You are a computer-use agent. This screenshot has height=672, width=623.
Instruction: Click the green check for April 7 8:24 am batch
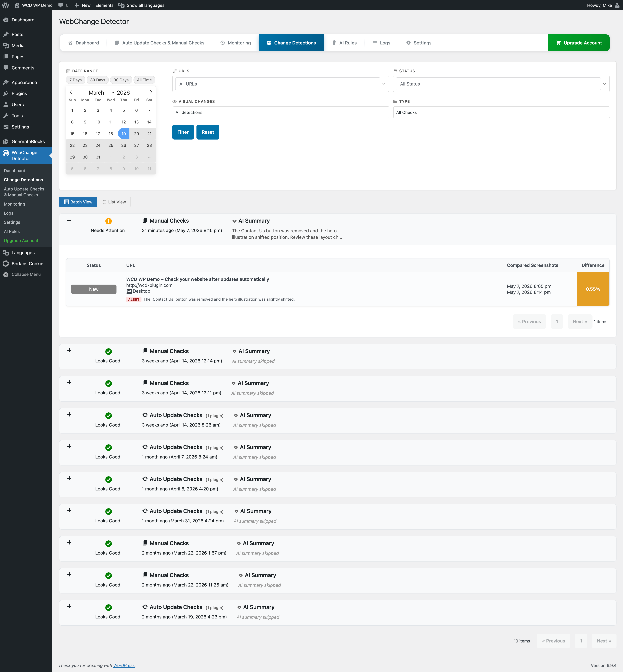[x=108, y=447]
